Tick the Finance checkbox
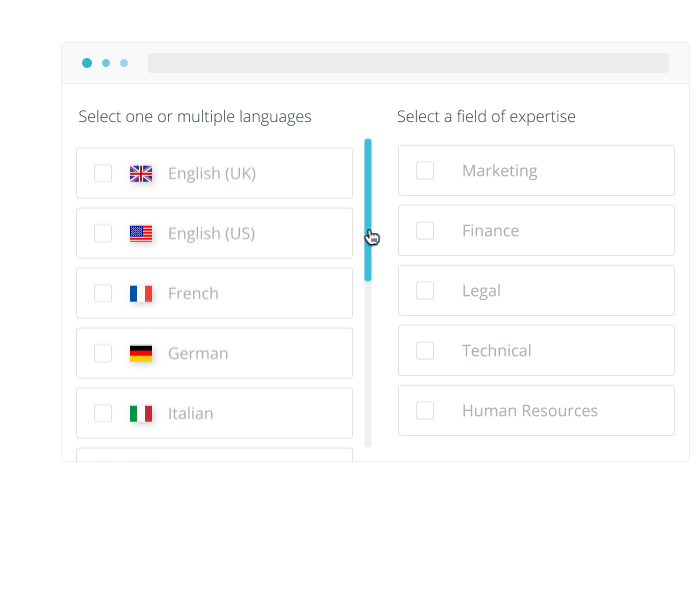 pos(425,231)
